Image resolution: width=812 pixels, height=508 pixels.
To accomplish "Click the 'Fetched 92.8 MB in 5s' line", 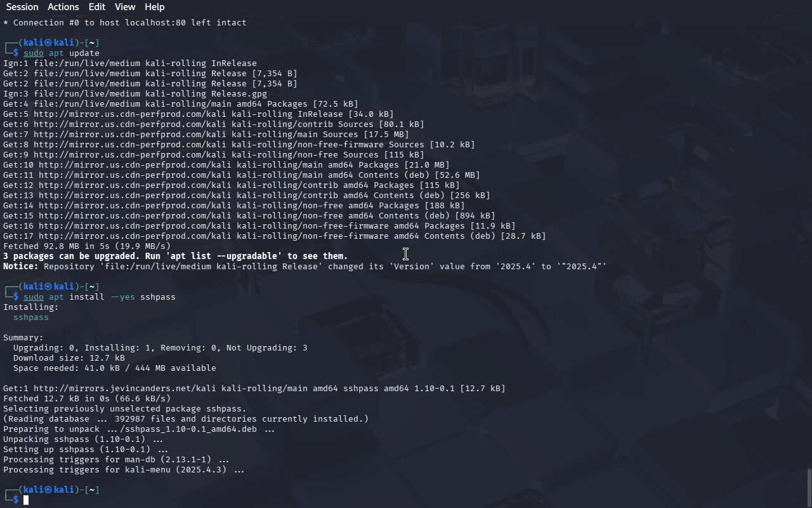I will (x=87, y=246).
